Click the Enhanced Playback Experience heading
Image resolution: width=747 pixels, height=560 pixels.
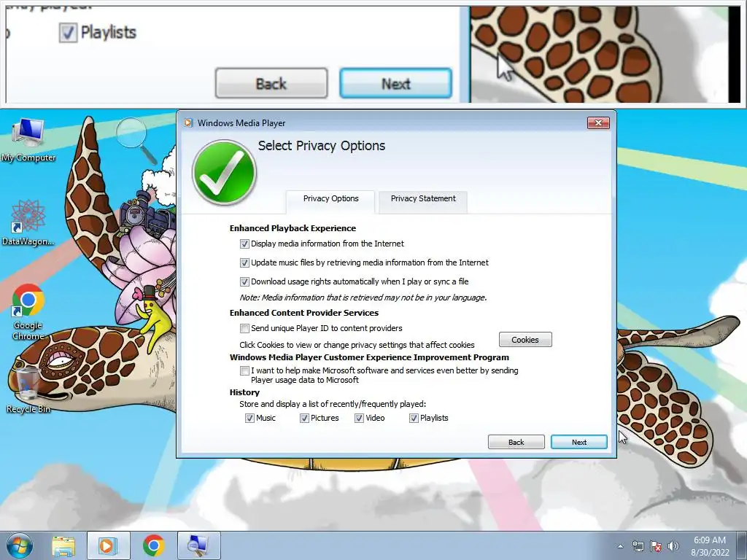(x=293, y=228)
